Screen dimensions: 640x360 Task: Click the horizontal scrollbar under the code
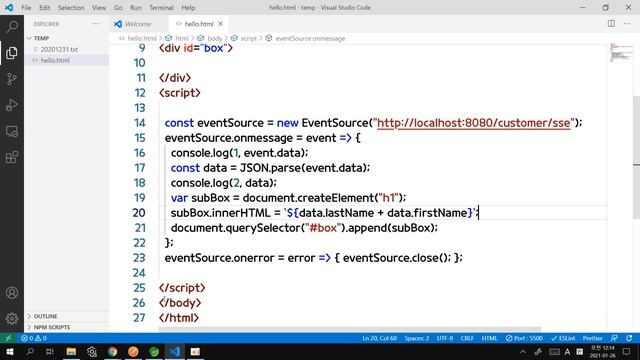click(350, 329)
